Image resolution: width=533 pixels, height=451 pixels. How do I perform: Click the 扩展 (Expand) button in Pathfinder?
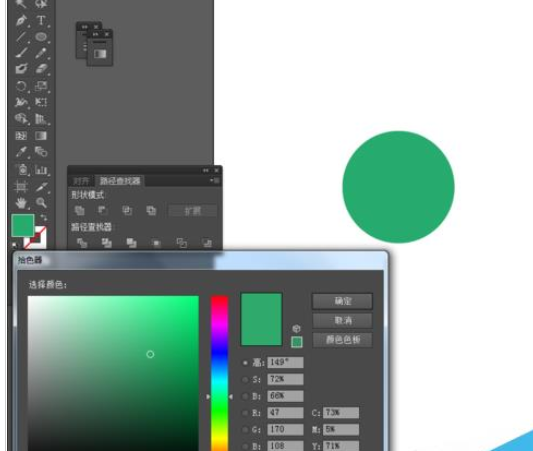tap(193, 211)
